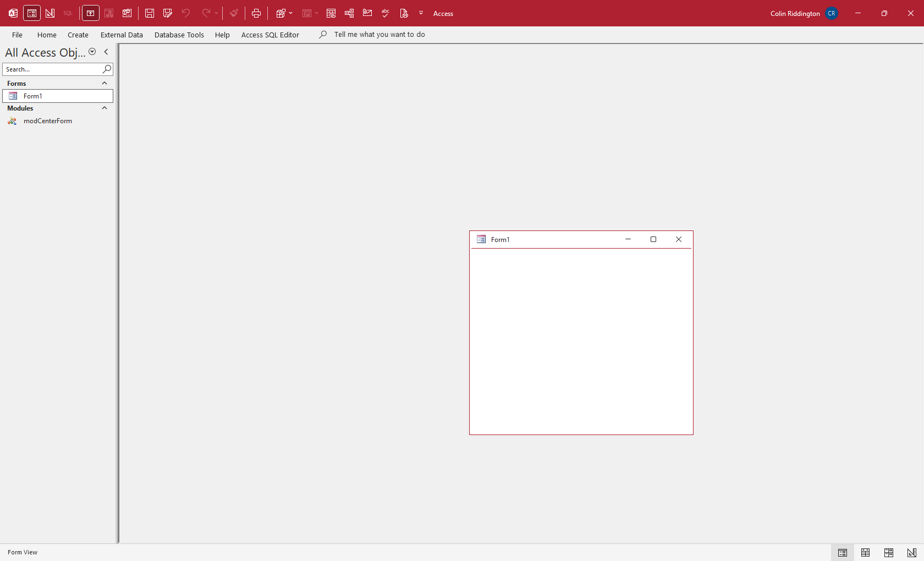Save the database object with the floppy disk icon
The height and width of the screenshot is (561, 924).
[x=150, y=13]
